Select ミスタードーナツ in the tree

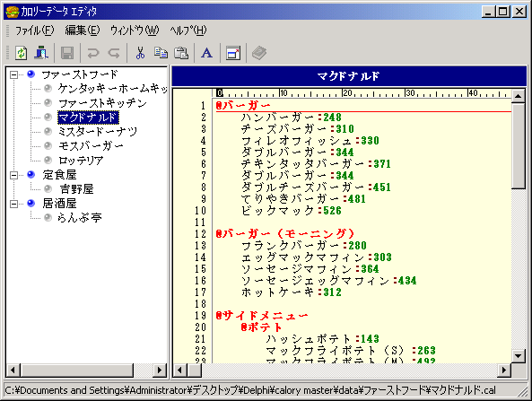point(98,132)
